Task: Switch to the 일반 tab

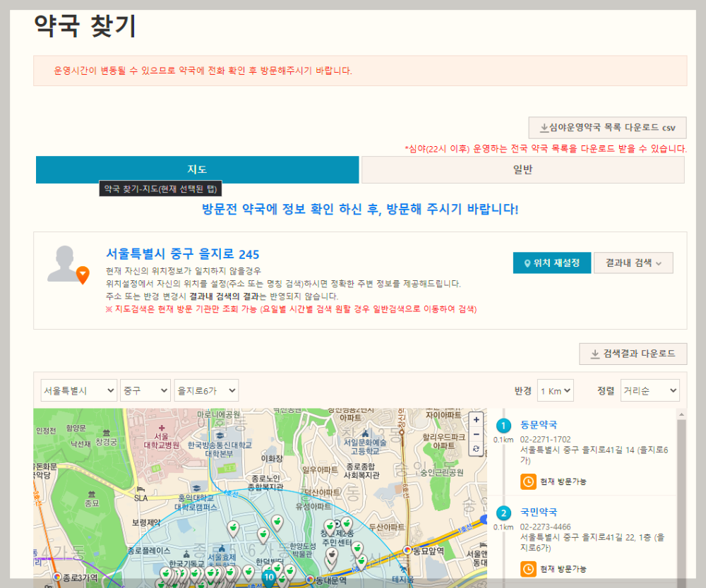Action: tap(522, 169)
